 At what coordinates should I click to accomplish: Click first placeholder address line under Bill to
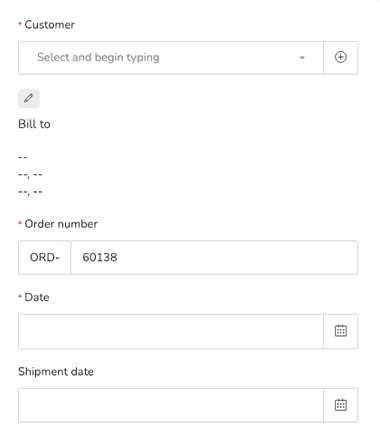[23, 157]
